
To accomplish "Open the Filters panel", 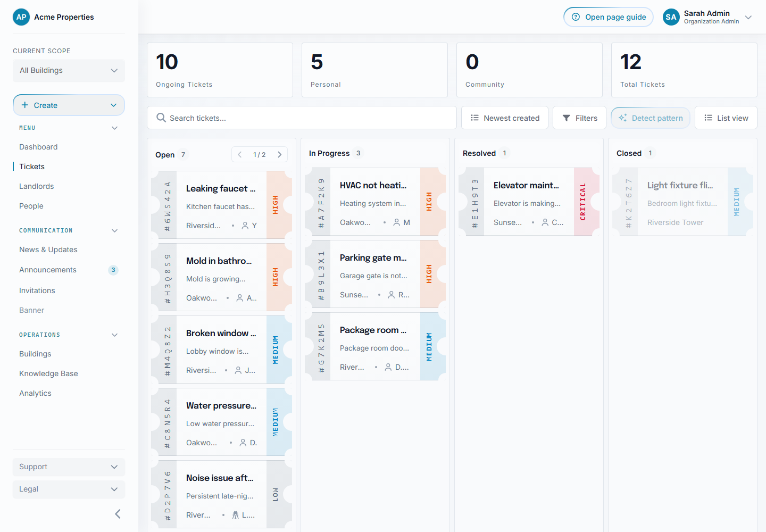I will pyautogui.click(x=580, y=118).
